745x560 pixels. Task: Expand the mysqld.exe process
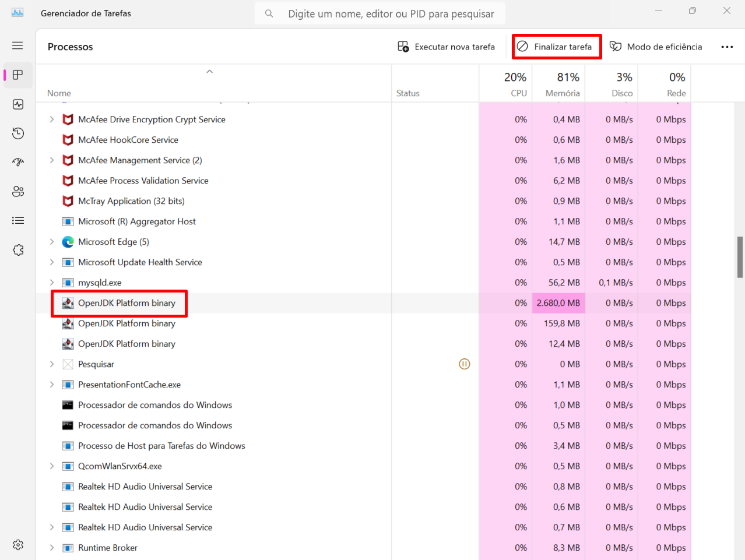click(52, 283)
